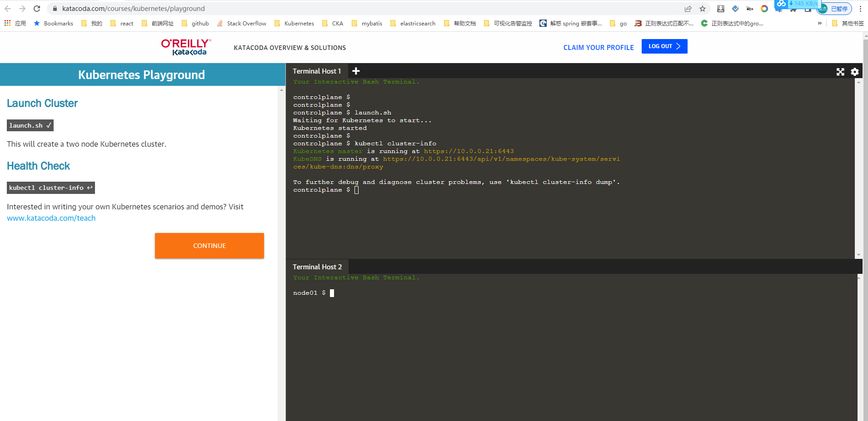
Task: Open Chrome three-dot menu
Action: 860,9
